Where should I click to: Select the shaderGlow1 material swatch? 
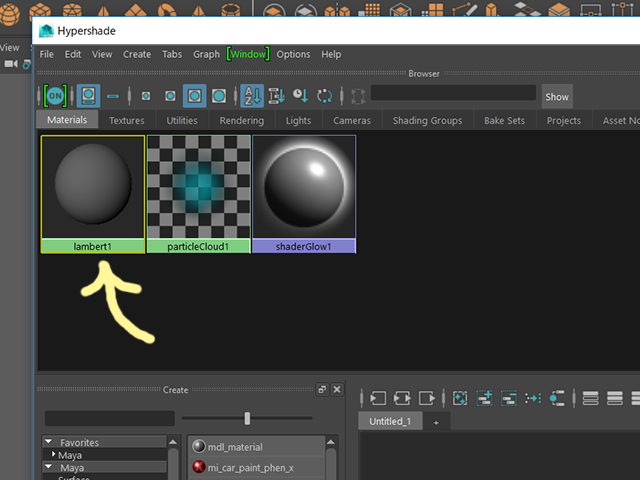(x=304, y=194)
